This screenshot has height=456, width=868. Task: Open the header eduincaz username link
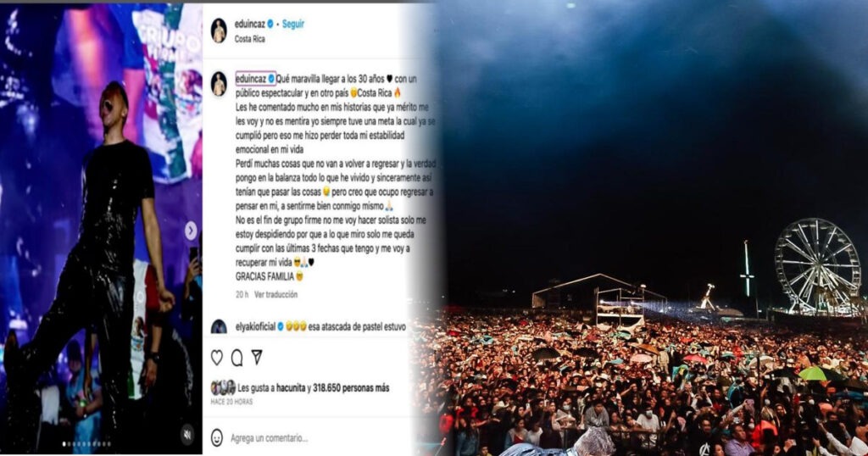250,24
